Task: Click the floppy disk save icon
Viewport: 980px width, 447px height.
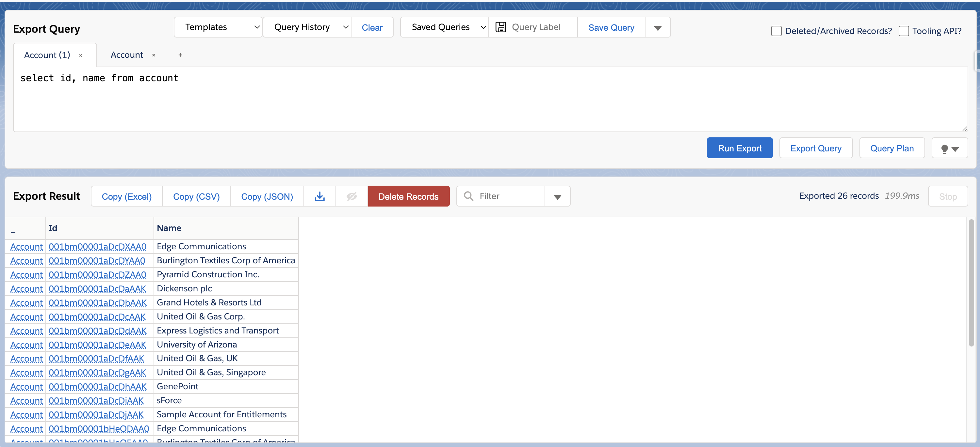Action: (501, 27)
